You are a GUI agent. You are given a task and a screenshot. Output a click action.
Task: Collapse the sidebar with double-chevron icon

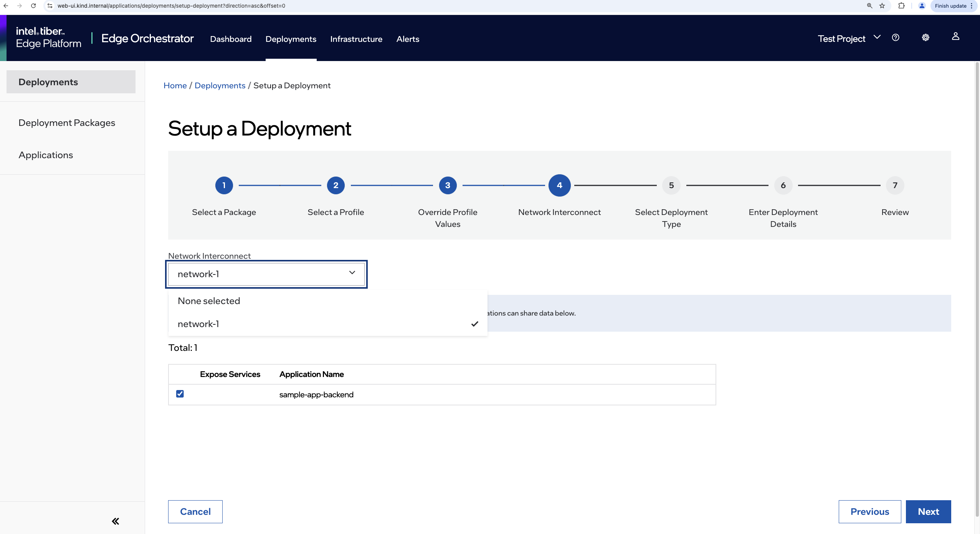click(x=115, y=521)
